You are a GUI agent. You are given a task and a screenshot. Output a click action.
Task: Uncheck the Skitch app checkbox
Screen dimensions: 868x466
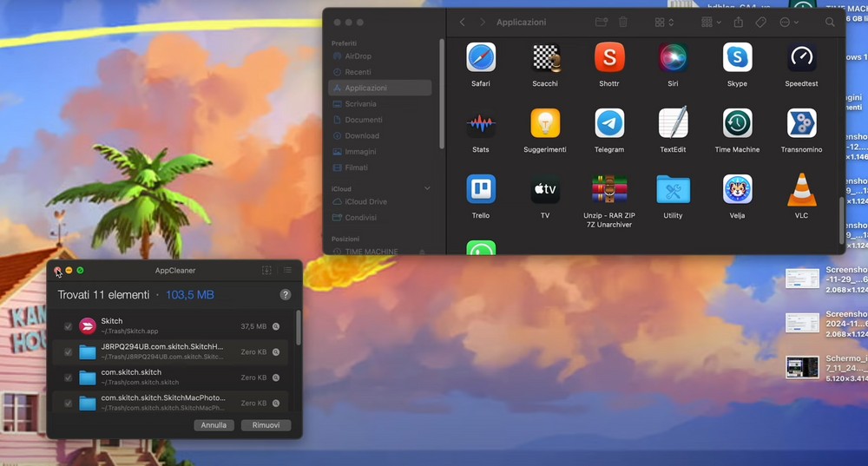tap(68, 326)
